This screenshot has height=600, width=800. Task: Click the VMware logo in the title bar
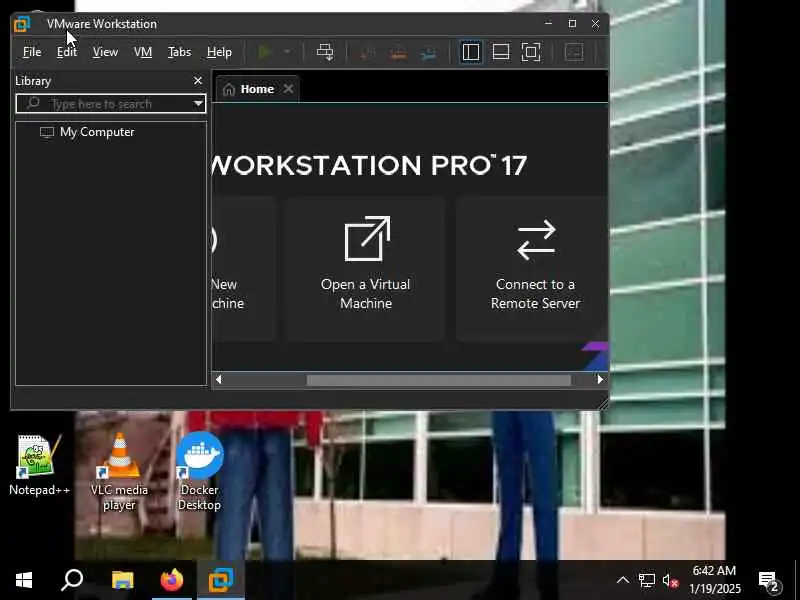point(22,24)
